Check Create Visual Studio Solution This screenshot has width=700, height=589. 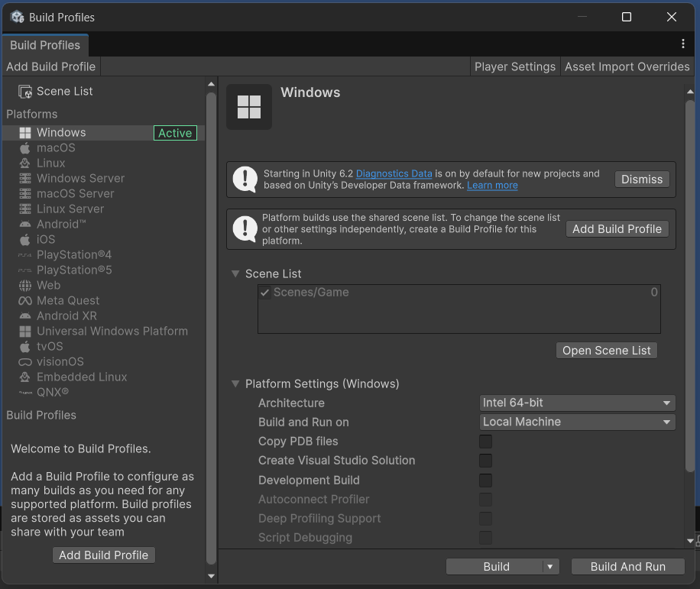coord(485,461)
